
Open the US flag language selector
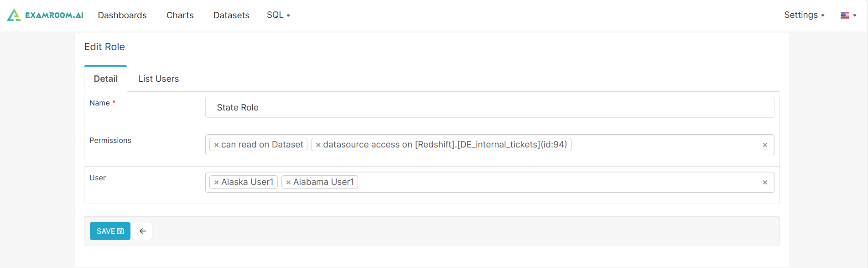(848, 15)
